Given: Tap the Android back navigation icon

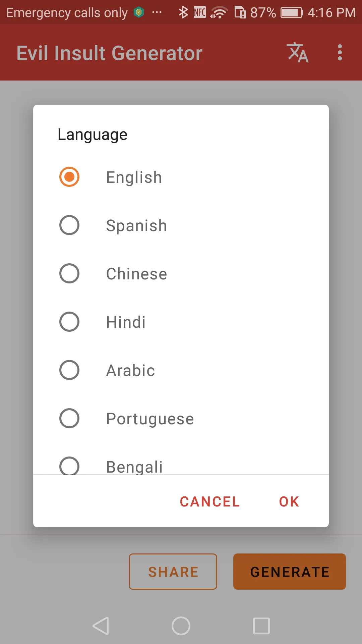Looking at the screenshot, I should [x=101, y=626].
